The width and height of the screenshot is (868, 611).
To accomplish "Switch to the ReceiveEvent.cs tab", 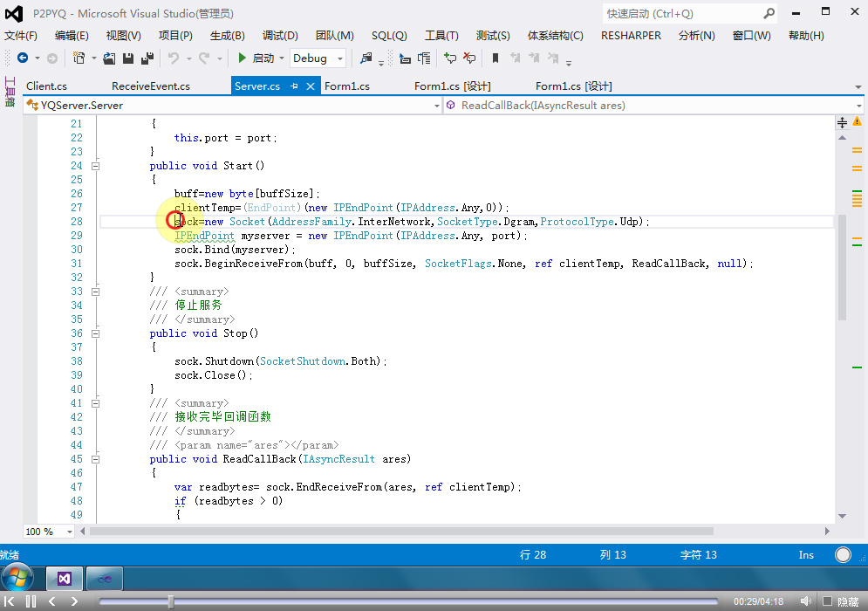I will click(x=150, y=86).
